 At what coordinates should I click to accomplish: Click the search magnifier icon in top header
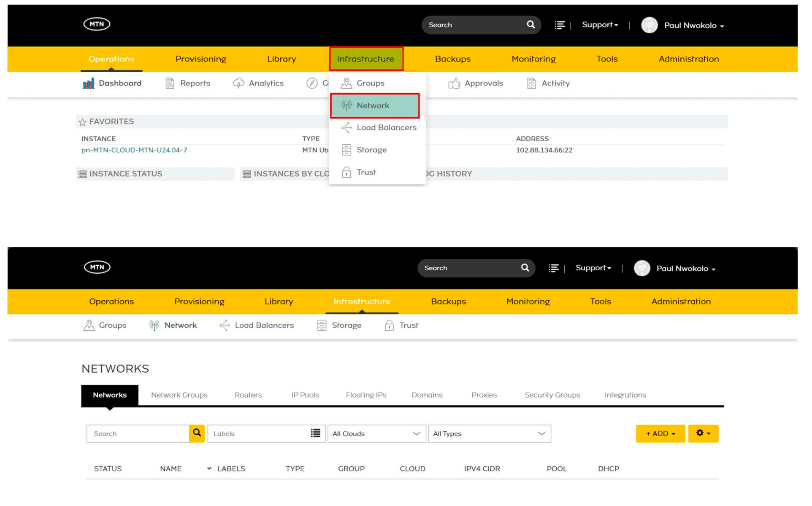tap(531, 24)
